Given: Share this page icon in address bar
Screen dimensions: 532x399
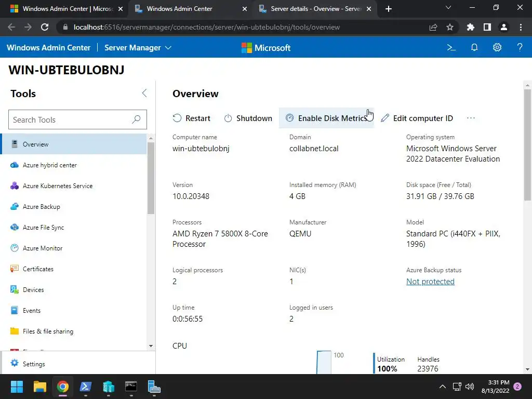Looking at the screenshot, I should 433,27.
